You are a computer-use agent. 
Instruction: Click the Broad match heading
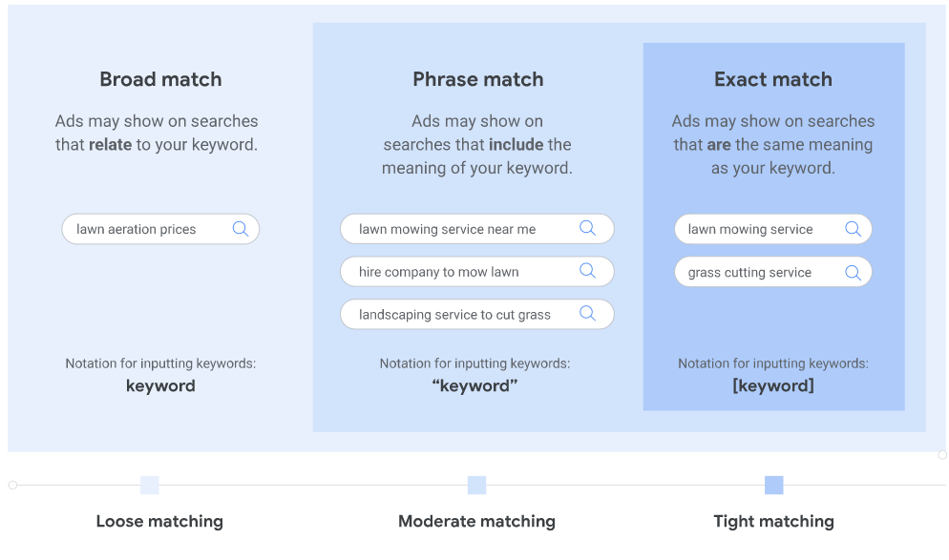pyautogui.click(x=160, y=79)
